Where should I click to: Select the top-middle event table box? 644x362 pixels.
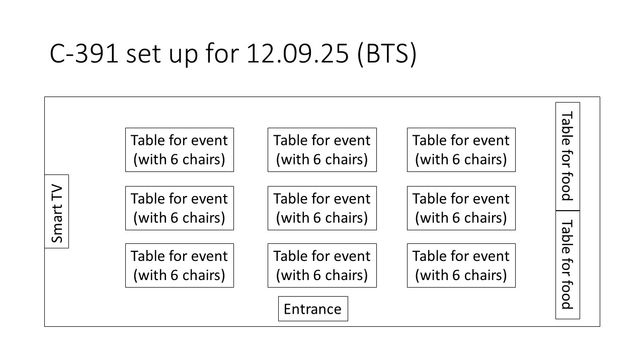point(322,150)
